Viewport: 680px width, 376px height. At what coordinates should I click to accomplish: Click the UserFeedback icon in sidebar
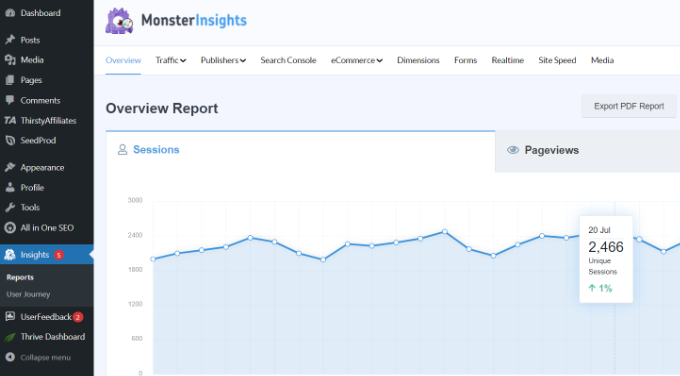click(x=10, y=317)
